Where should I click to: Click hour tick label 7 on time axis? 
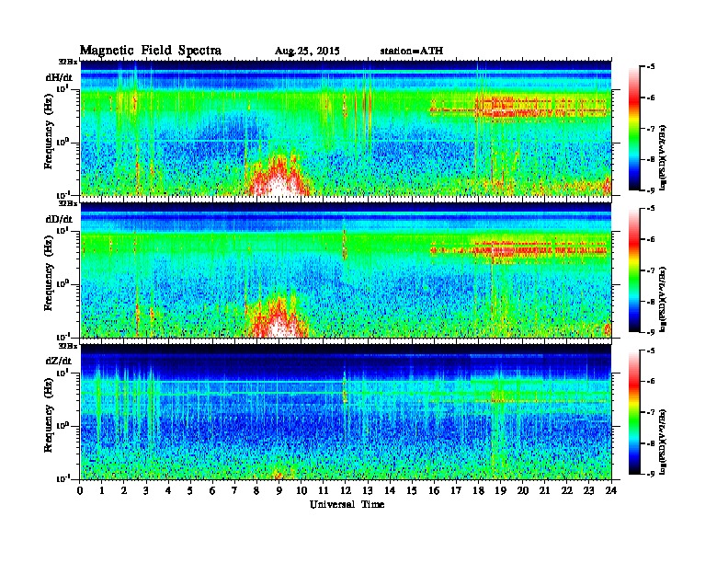234,490
